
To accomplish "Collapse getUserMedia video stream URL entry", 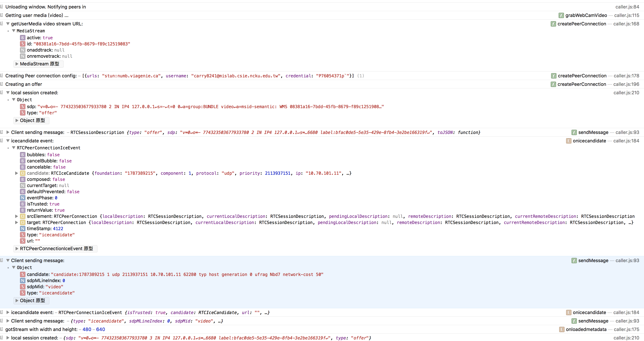I will tap(8, 24).
